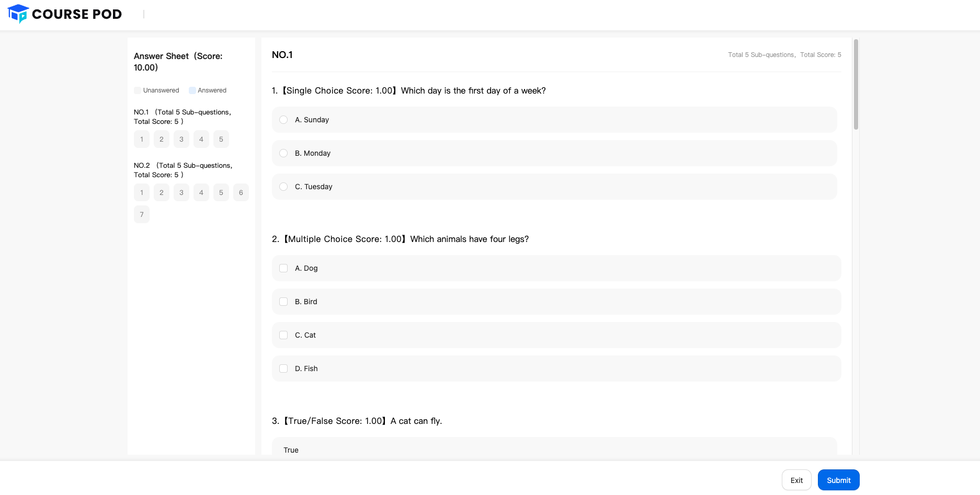Navigate to NO.2 sub-question 2
Screen dimensions: 980x495
coord(162,192)
